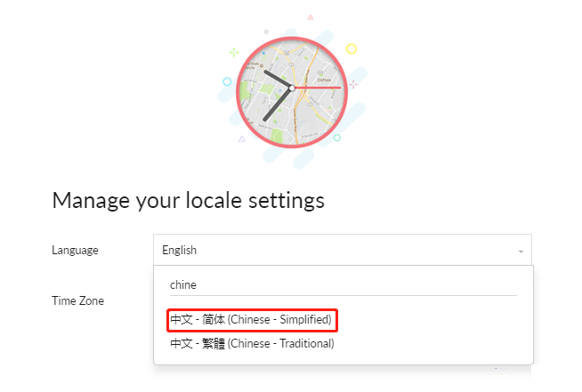The width and height of the screenshot is (582, 392).
Task: Click the small grey circle above clock
Action: (266, 31)
